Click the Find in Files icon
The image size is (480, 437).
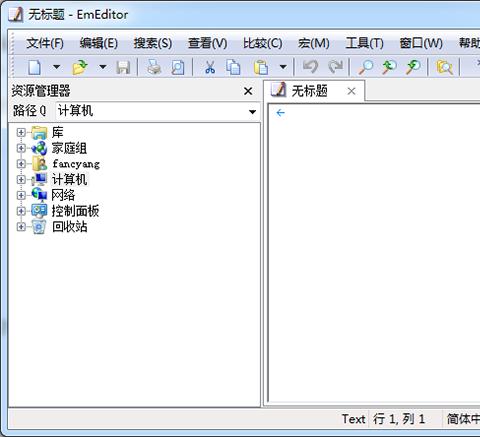coord(444,67)
